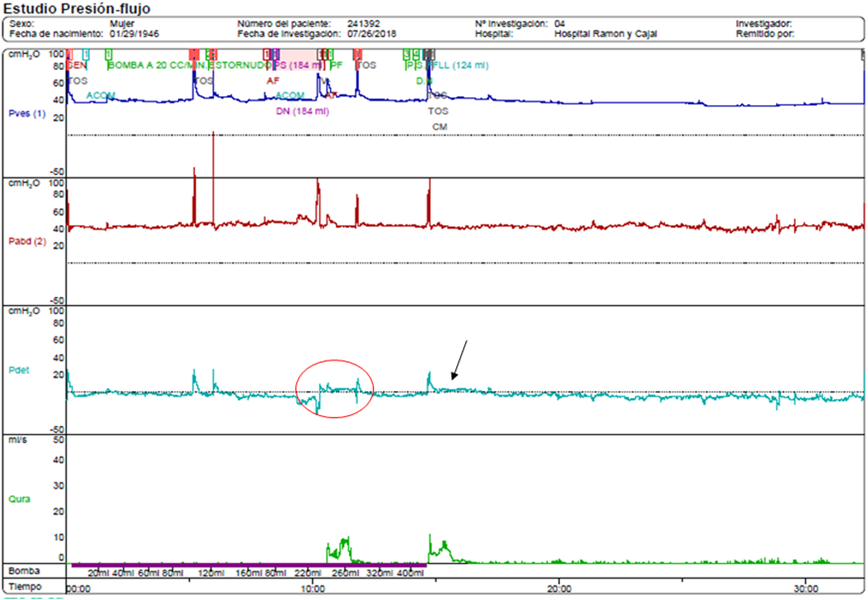
Task: Click the green marker flag numbered 3
Action: tap(406, 54)
